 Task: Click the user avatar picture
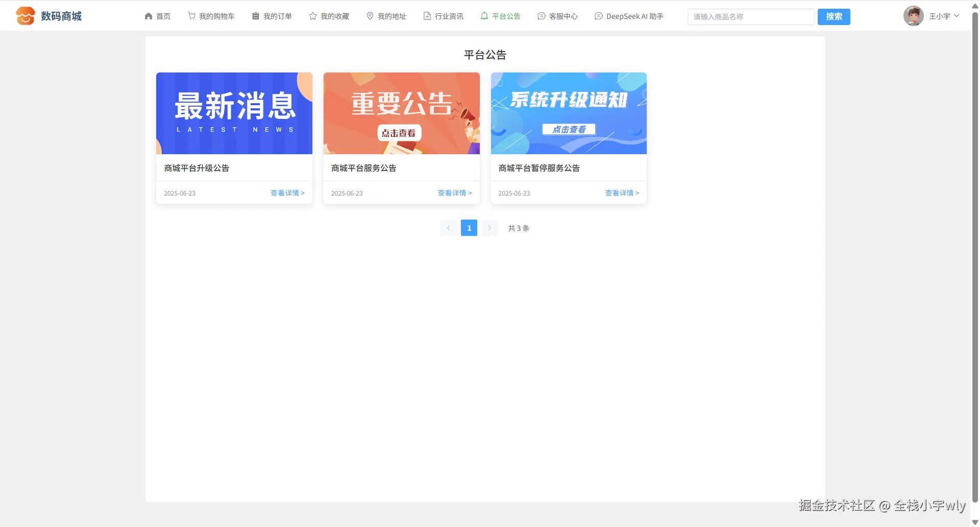pyautogui.click(x=914, y=16)
